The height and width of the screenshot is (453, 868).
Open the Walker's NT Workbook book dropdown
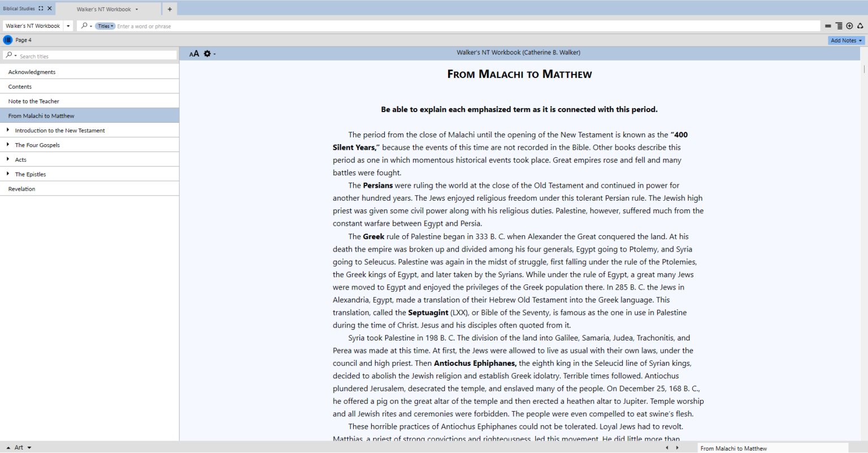(x=68, y=26)
